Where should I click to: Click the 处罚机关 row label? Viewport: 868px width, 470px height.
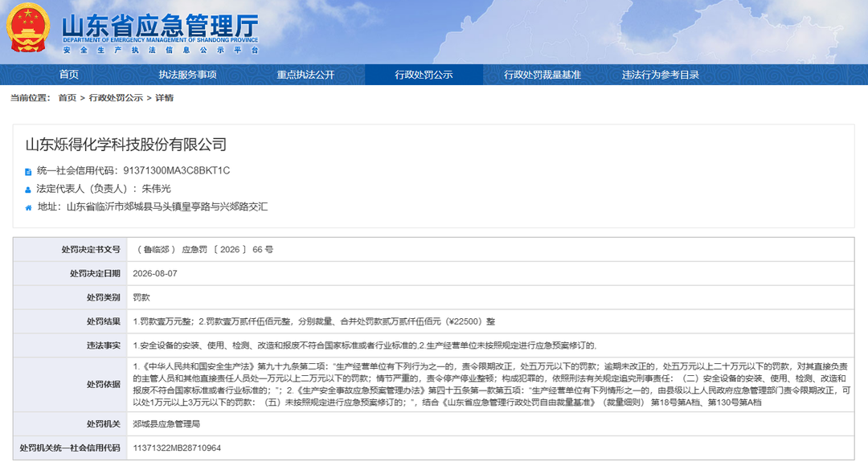tap(103, 424)
